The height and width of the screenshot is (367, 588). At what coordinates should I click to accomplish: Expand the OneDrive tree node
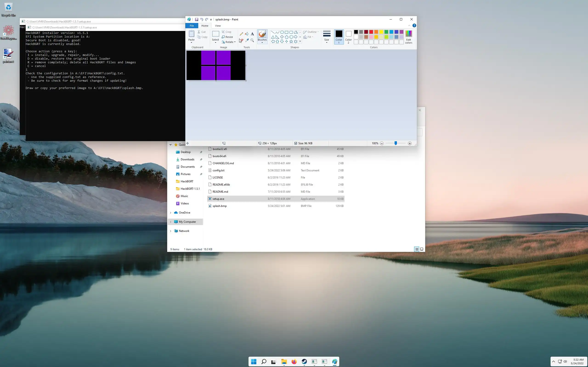click(x=171, y=213)
